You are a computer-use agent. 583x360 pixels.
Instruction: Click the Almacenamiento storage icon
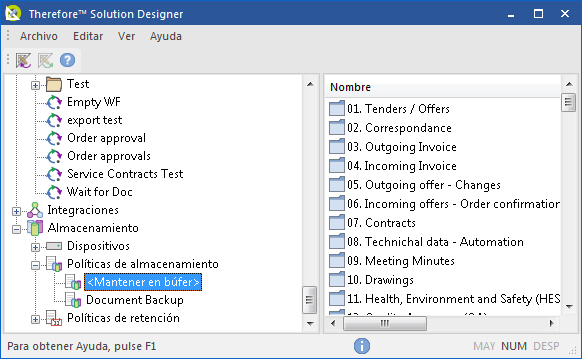point(35,228)
